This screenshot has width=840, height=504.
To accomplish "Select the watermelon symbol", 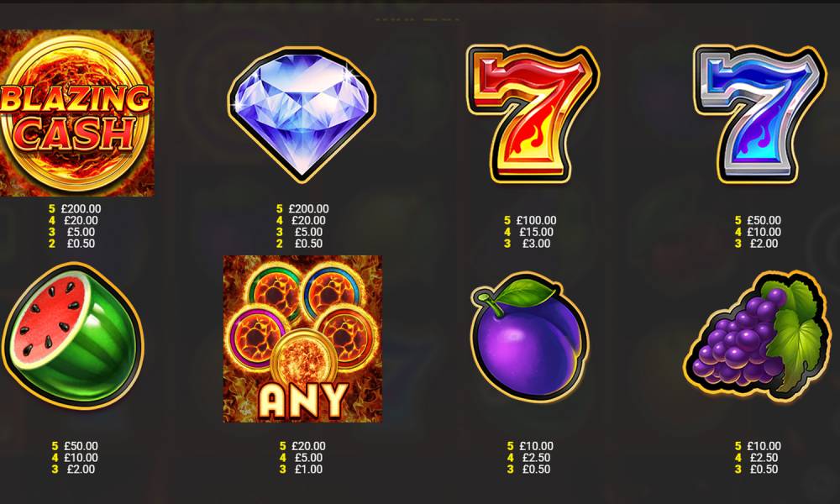I will (73, 336).
